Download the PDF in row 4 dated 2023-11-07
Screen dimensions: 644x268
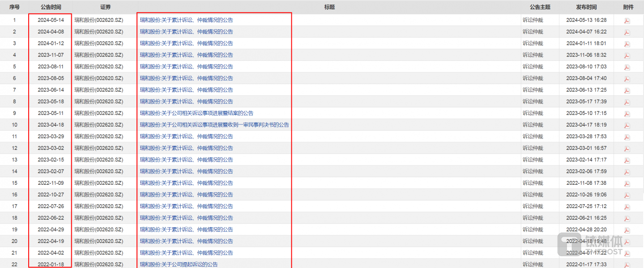point(627,55)
